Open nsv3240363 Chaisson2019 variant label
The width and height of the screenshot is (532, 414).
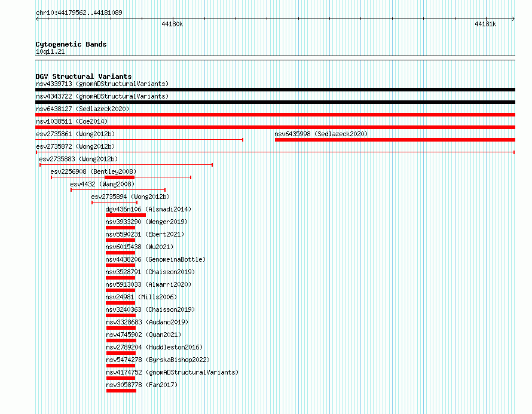(x=150, y=309)
